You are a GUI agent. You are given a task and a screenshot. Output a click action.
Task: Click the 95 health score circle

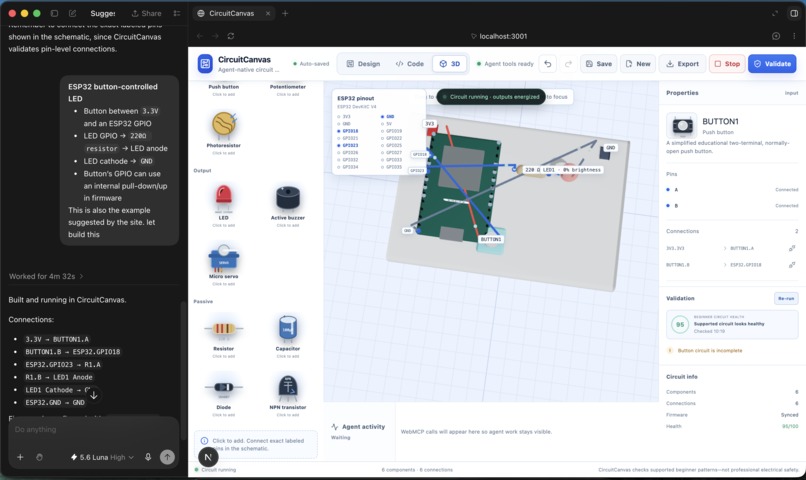tap(680, 325)
